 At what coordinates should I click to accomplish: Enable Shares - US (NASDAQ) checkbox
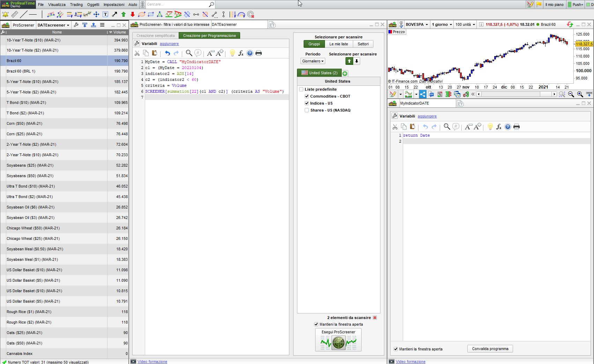point(307,110)
